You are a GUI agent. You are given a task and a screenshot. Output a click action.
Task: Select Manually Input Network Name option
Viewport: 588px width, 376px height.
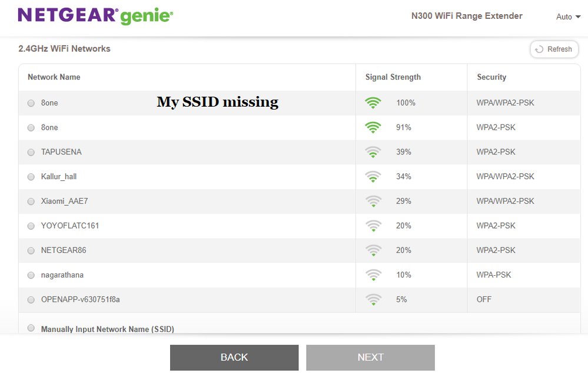coord(31,328)
